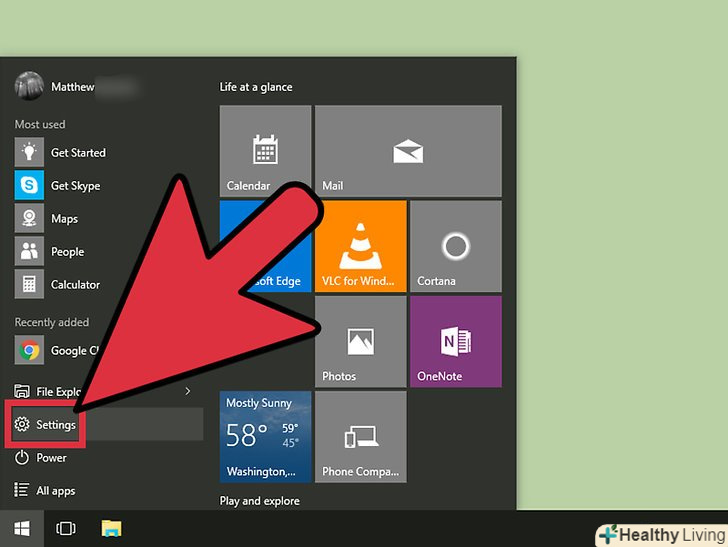Open File Explorer from the taskbar
728x547 pixels.
111,528
